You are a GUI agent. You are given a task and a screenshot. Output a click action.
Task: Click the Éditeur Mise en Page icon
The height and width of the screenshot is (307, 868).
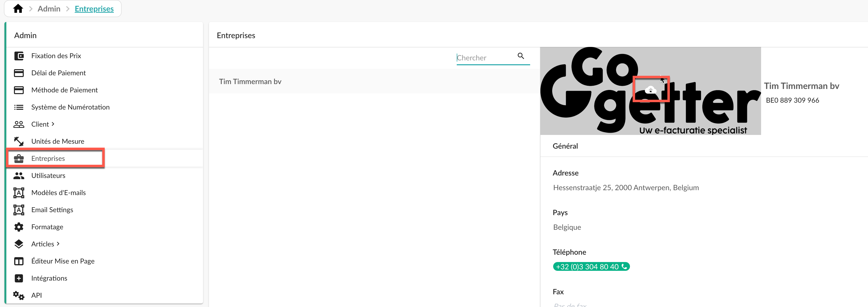(x=19, y=262)
